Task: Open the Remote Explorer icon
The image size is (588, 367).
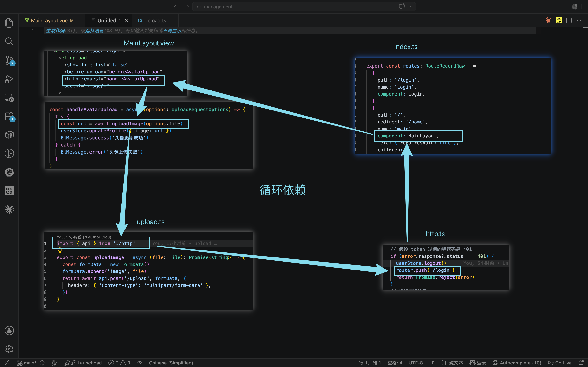Action: click(9, 97)
